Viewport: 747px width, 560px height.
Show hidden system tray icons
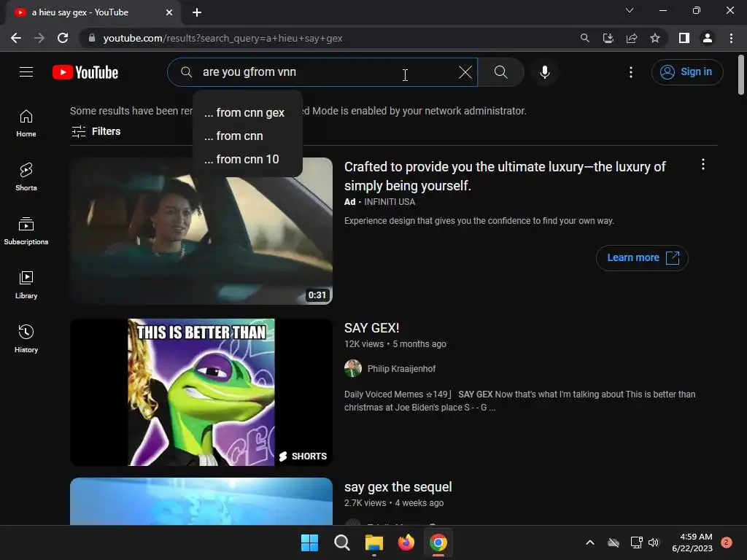[589, 542]
